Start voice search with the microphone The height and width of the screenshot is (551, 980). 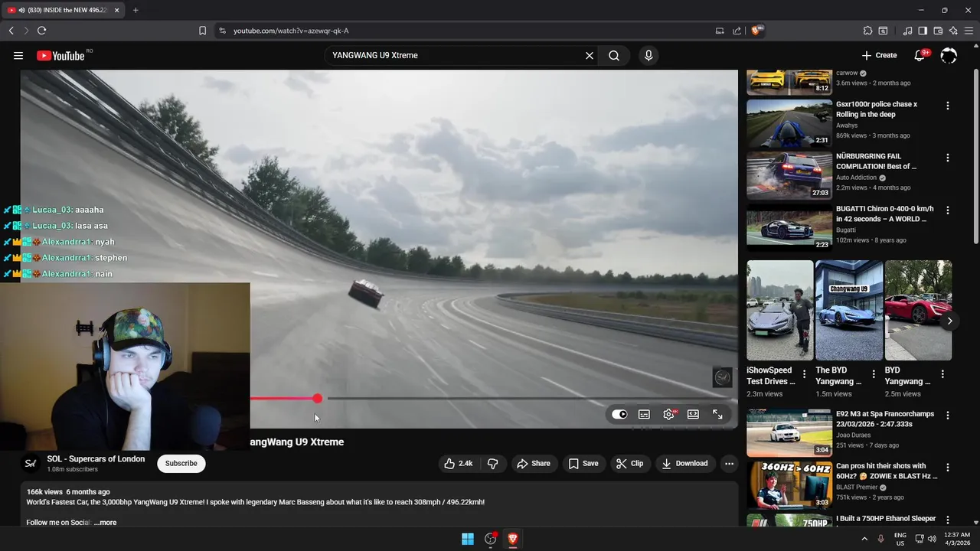click(x=648, y=55)
